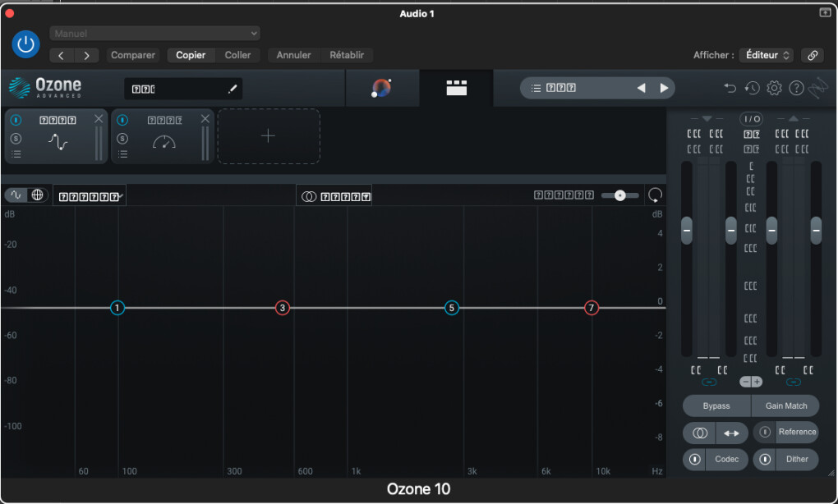Select the EQ curve module thumbnail

[58, 142]
